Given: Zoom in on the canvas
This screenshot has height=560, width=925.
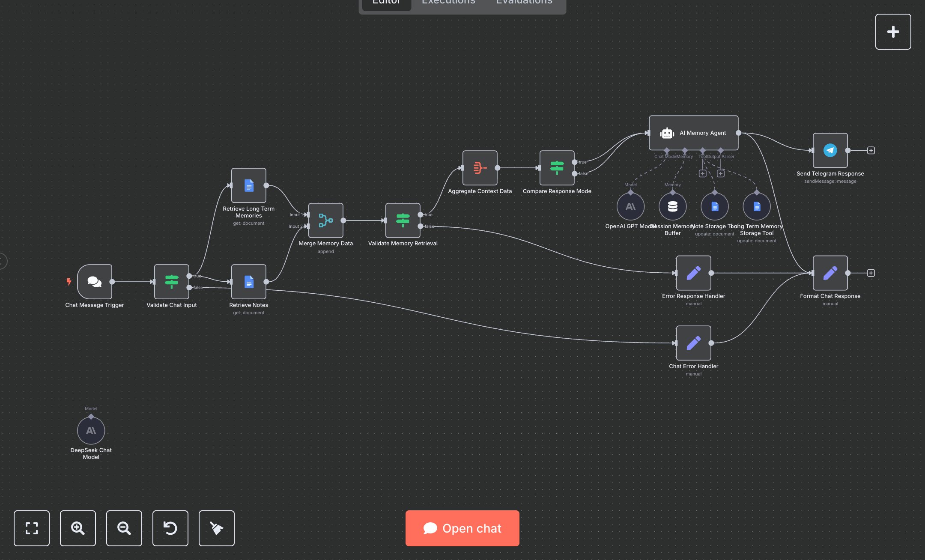Looking at the screenshot, I should coord(78,528).
